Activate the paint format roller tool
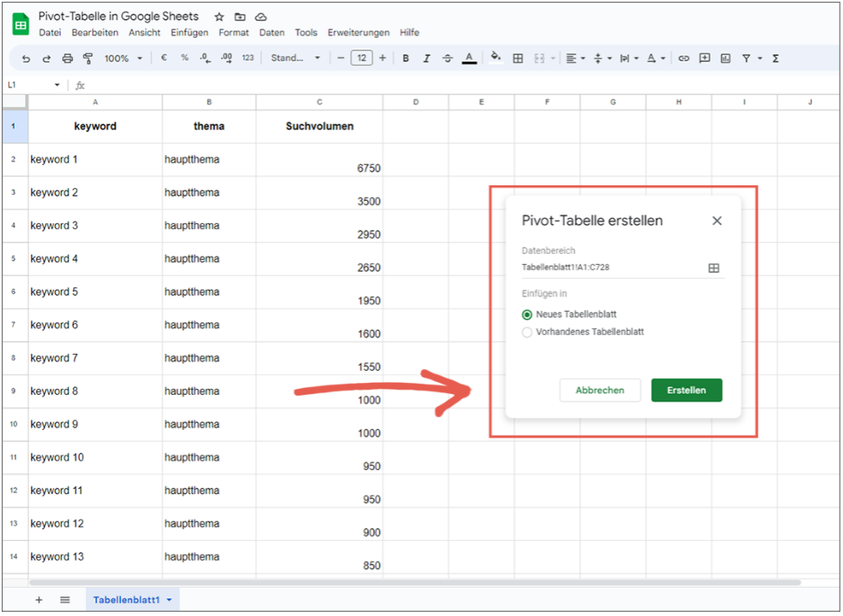 tap(87, 59)
